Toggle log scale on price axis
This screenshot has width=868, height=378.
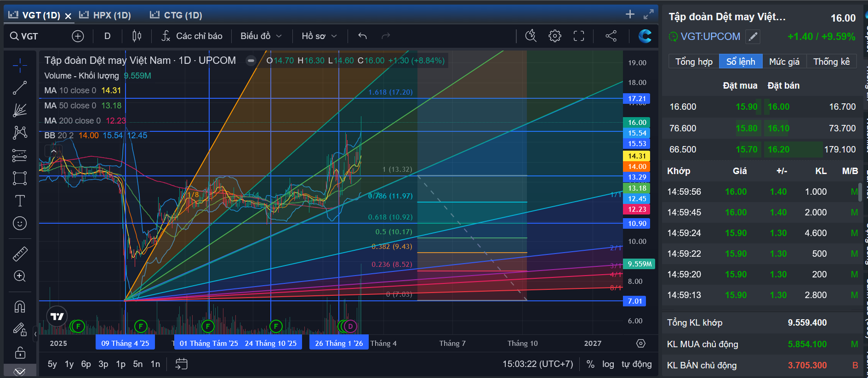point(608,364)
